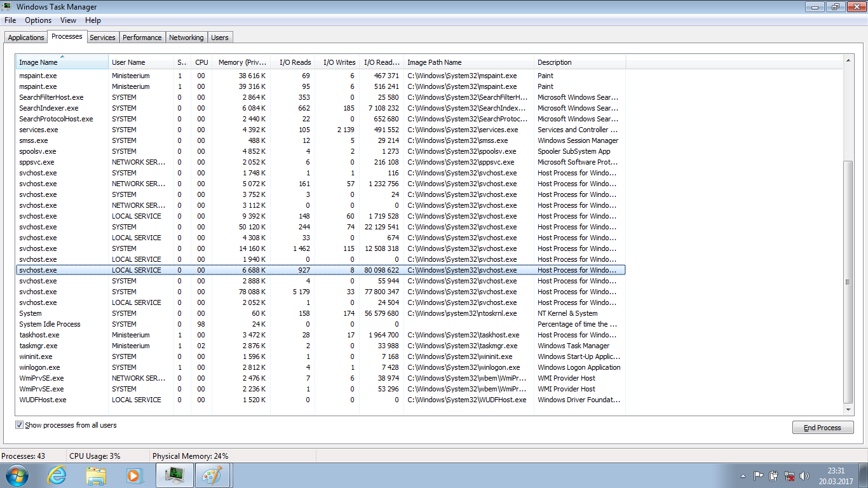This screenshot has height=488, width=868.
Task: Select the WUDFHost.exe process
Action: 321,400
